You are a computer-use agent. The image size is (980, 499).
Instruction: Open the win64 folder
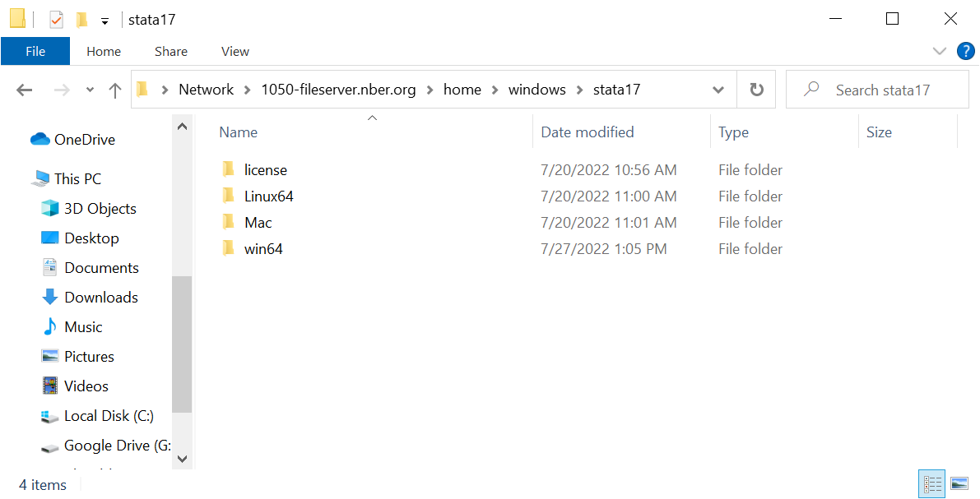coord(263,249)
